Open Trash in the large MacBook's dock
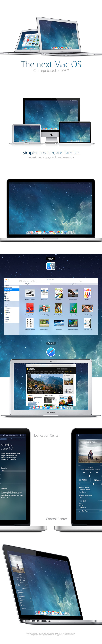This screenshot has width=102, height=644. [x=73, y=232]
